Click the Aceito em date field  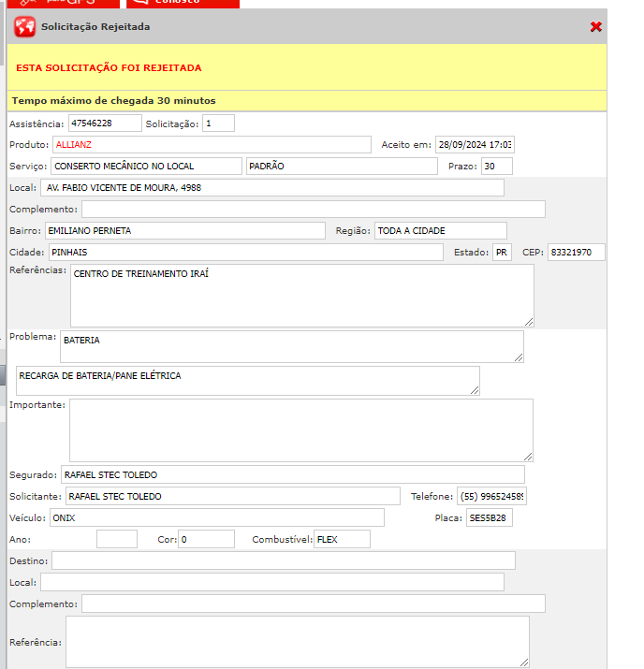click(x=475, y=145)
